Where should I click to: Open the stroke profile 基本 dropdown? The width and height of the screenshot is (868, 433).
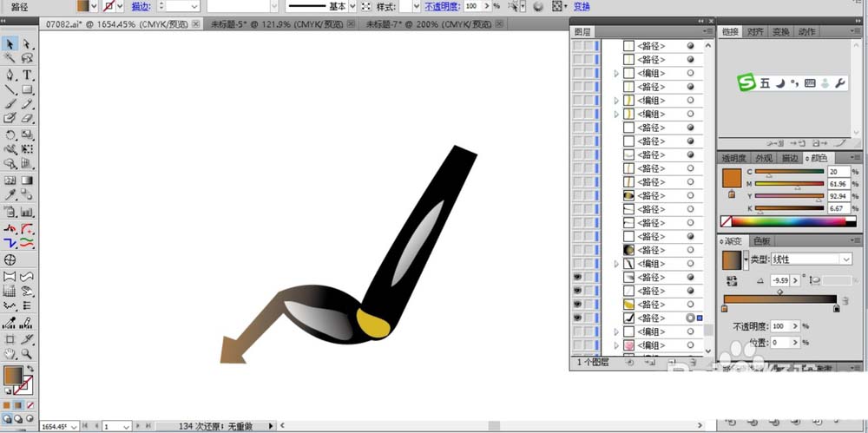tap(352, 6)
